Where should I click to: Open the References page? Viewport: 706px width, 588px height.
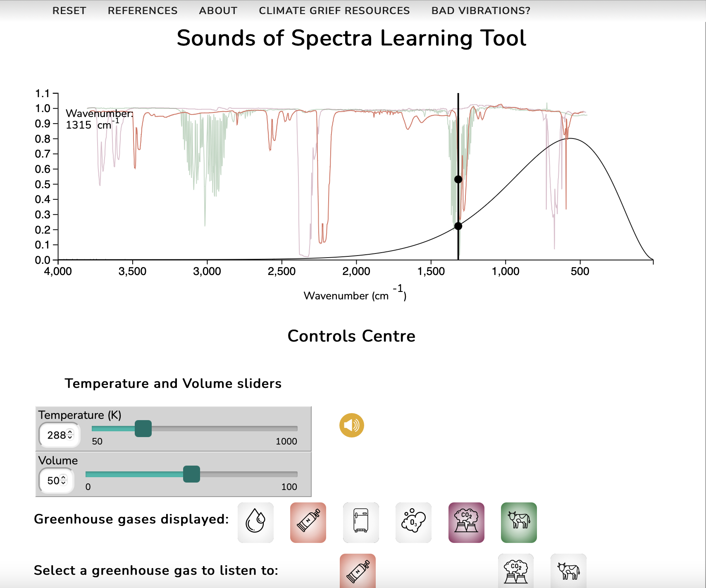tap(143, 11)
